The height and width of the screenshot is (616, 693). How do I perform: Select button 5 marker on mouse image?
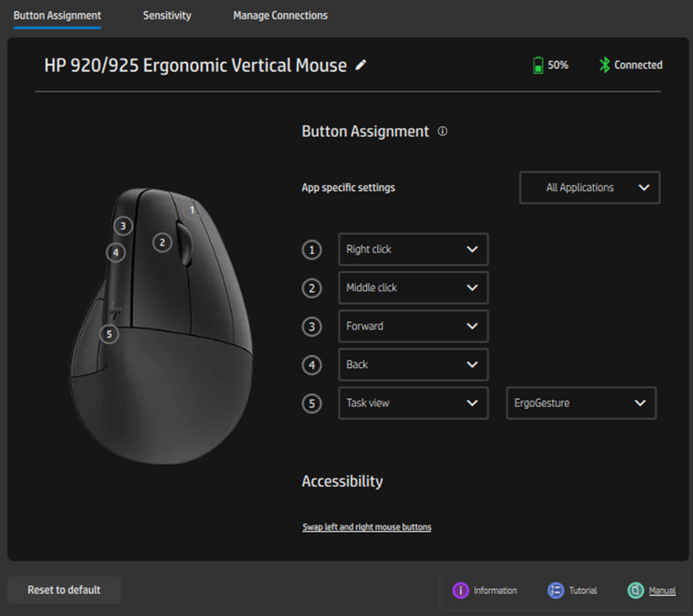109,335
